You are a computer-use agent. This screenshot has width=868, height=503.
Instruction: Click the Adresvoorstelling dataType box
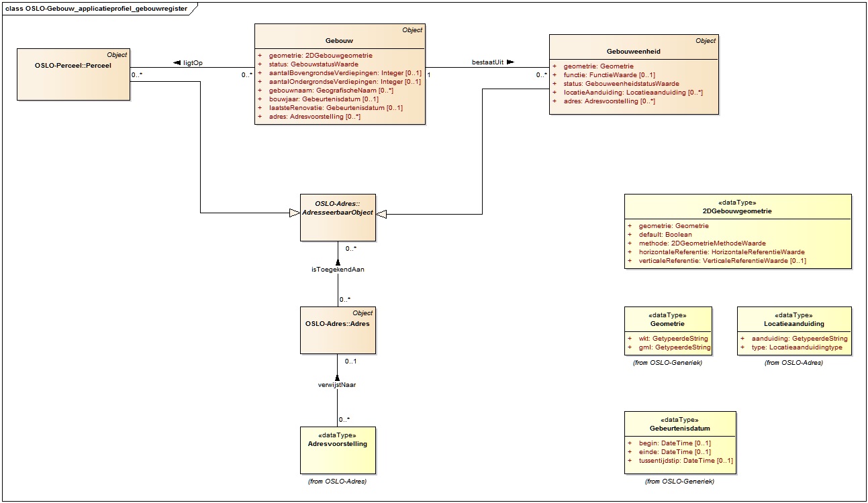tap(338, 449)
